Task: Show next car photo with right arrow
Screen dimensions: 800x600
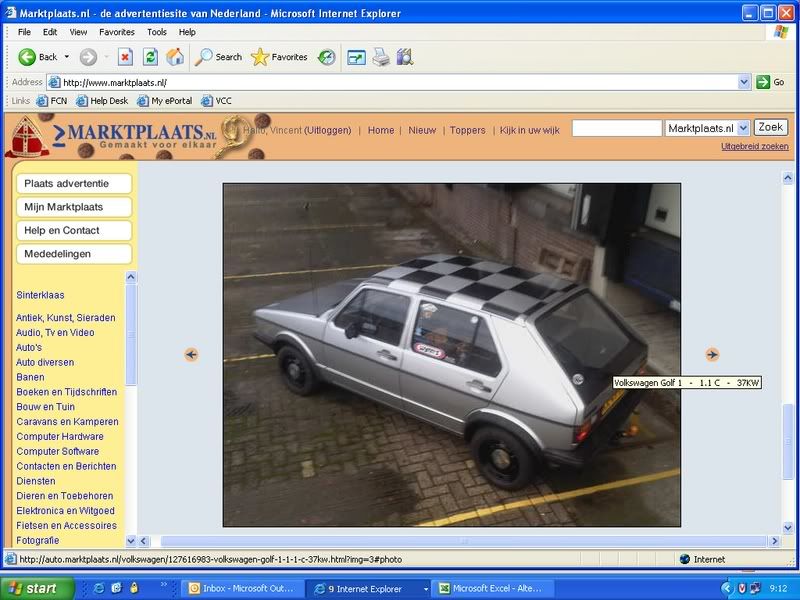Action: (x=712, y=355)
